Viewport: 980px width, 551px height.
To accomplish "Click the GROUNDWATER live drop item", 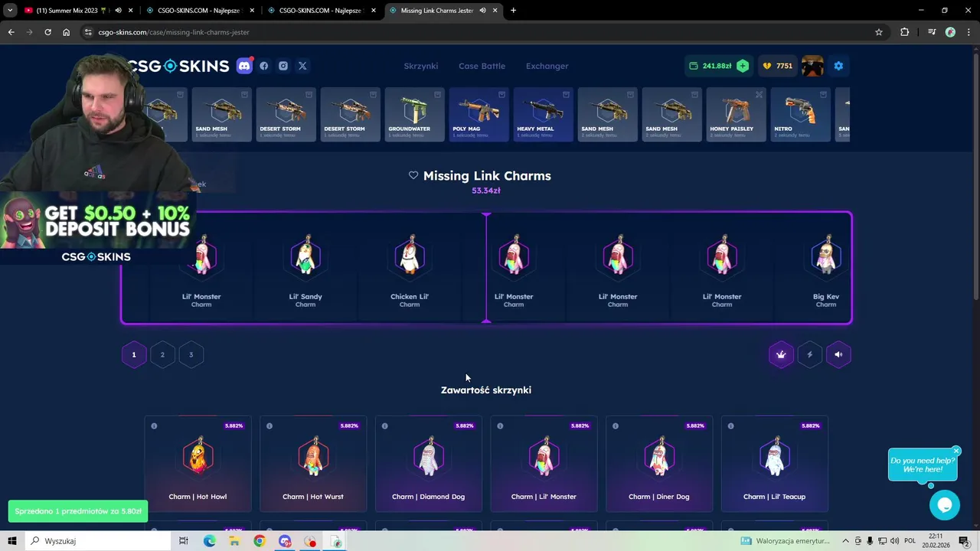I will [x=414, y=115].
